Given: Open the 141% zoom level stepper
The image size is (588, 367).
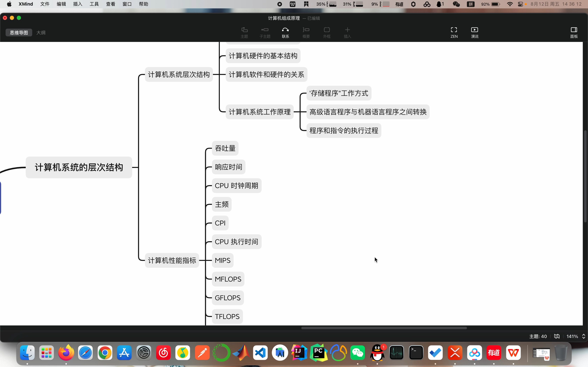Looking at the screenshot, I should (x=583, y=336).
